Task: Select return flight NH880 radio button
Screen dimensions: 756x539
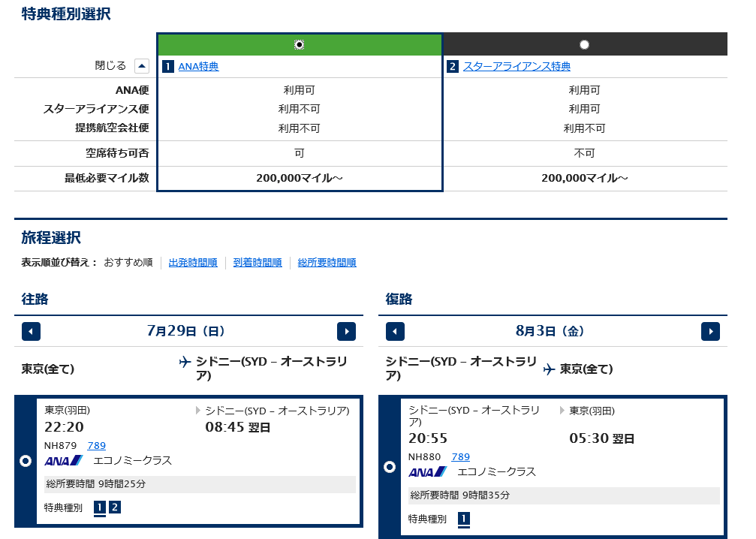Action: (390, 467)
